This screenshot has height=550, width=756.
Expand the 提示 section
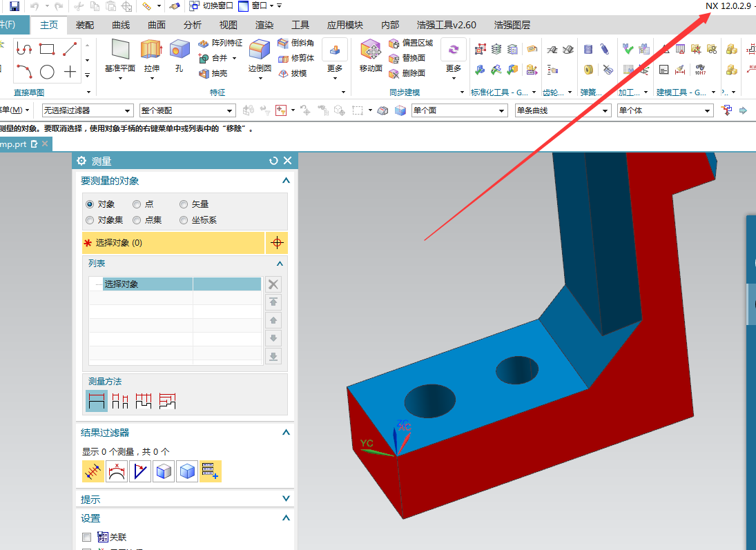pos(286,499)
